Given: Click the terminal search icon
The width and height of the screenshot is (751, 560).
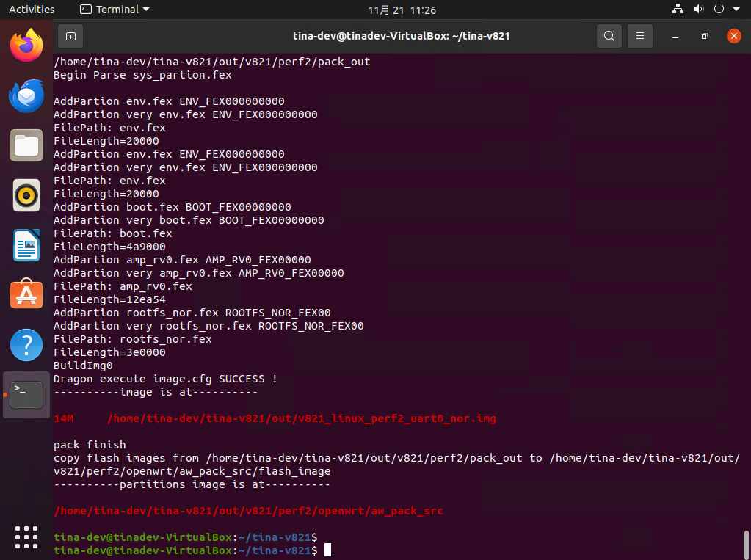Looking at the screenshot, I should [x=609, y=35].
